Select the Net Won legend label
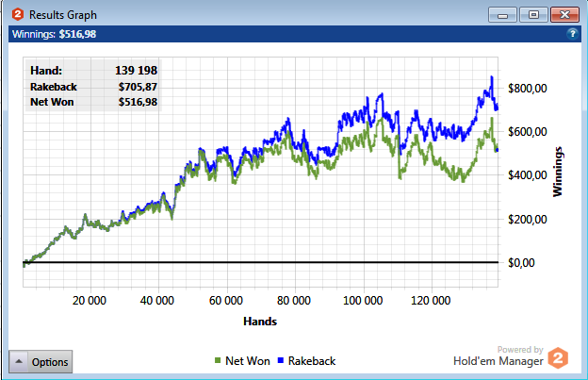This screenshot has height=380, width=588. click(x=248, y=361)
